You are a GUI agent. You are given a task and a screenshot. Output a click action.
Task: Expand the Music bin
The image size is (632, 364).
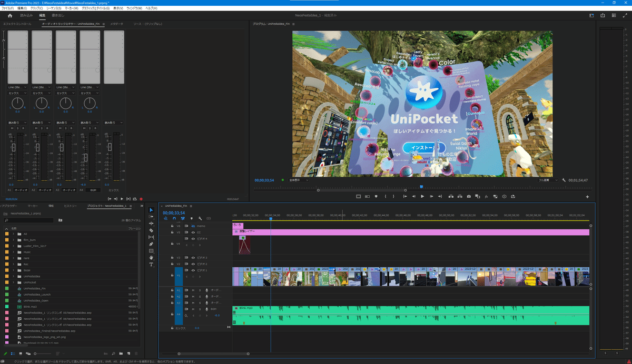point(14,252)
